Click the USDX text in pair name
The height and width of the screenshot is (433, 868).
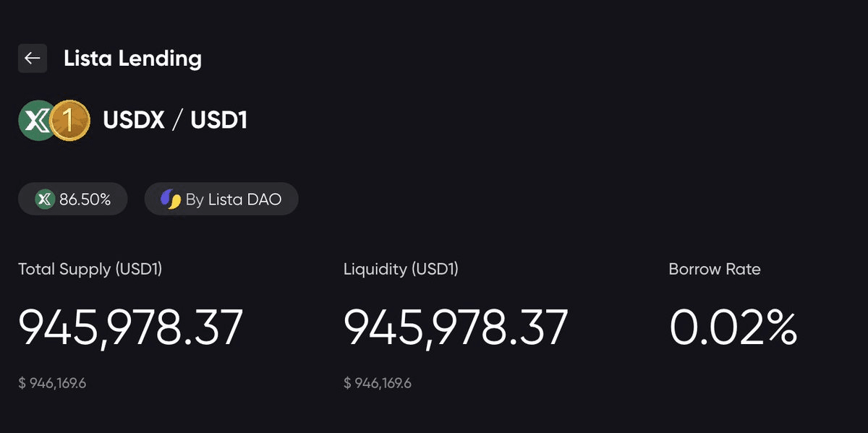tap(133, 120)
